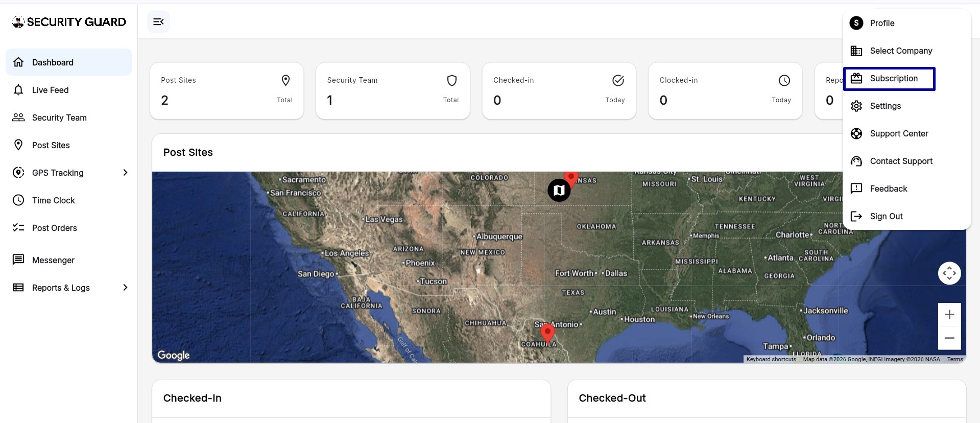The width and height of the screenshot is (980, 423).
Task: Expand the Reports & Logs submenu chevron
Action: click(125, 288)
